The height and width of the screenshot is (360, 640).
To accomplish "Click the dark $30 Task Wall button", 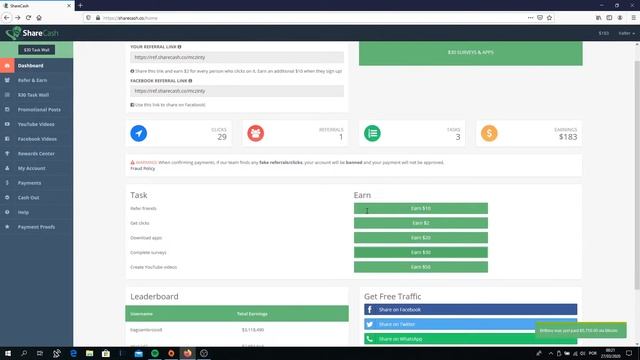I will (36, 50).
